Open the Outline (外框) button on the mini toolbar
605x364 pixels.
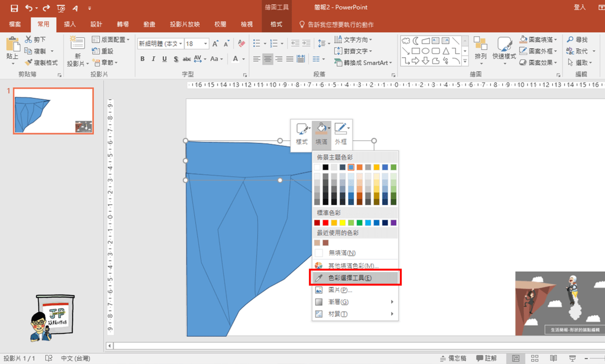[x=341, y=134]
